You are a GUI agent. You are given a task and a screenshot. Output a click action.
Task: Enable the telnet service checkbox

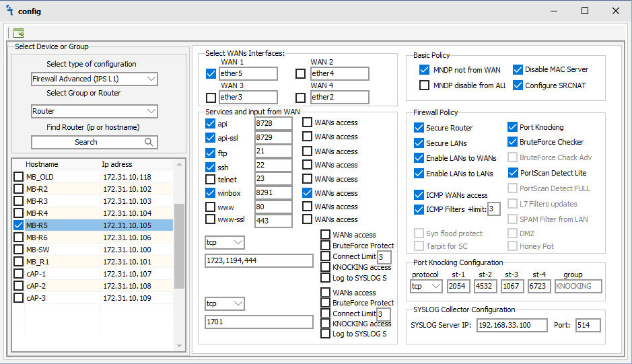(x=211, y=179)
